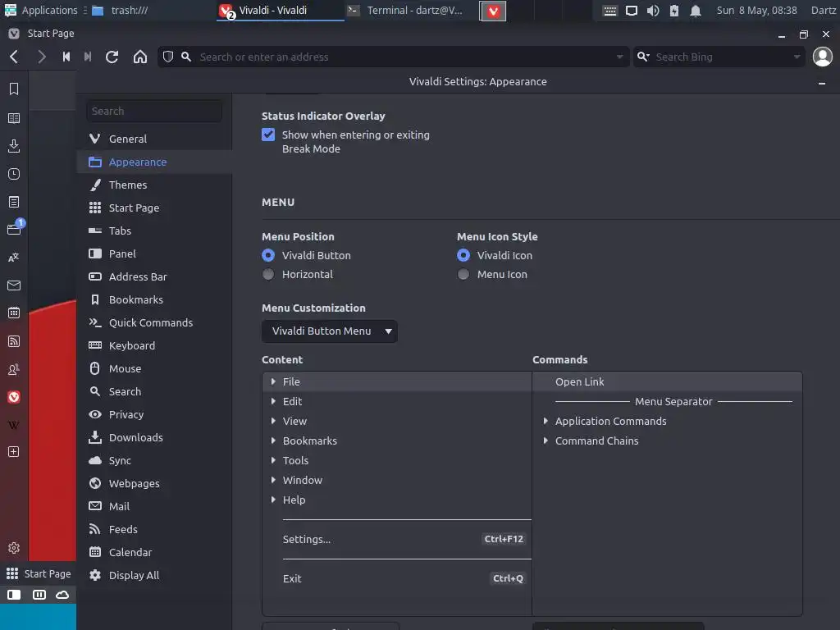
Task: Open the Downloads panel icon
Action: [x=14, y=146]
